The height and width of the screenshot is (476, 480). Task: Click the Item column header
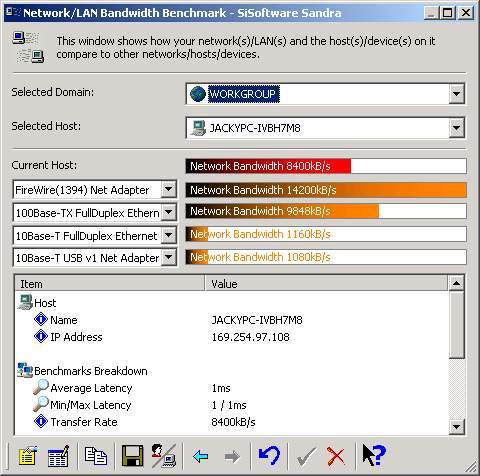tap(110, 284)
